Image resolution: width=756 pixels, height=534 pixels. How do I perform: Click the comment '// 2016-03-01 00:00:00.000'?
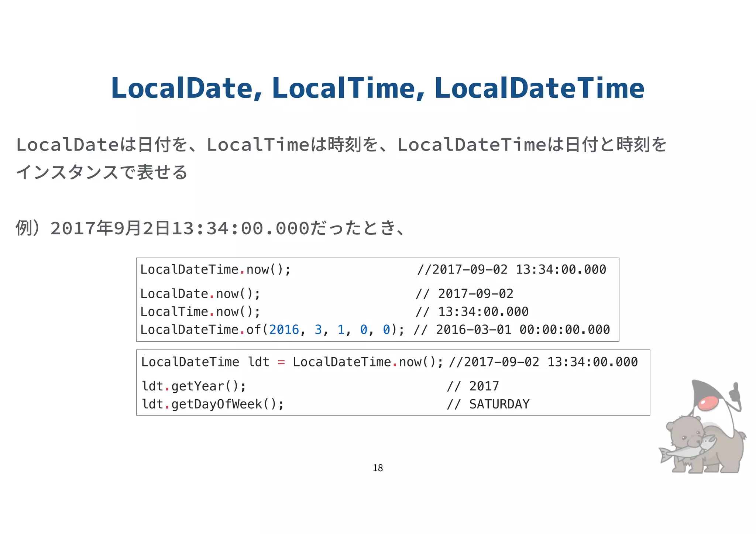pos(512,330)
